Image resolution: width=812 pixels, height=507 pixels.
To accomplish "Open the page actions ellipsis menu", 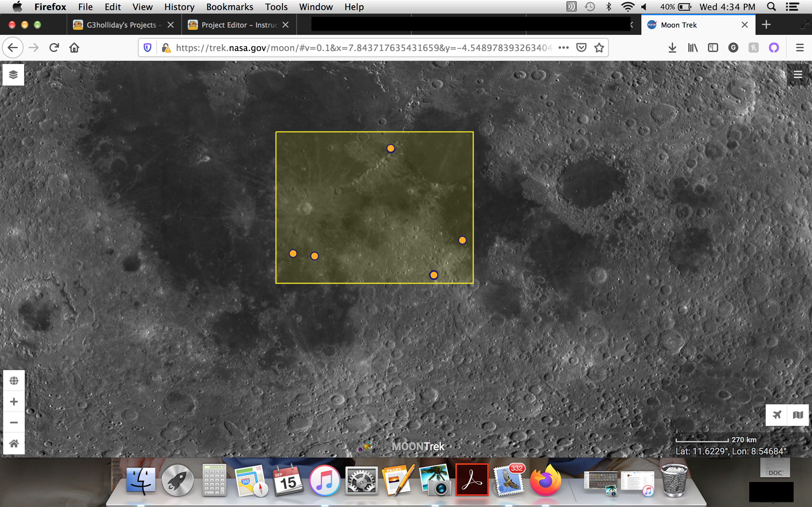I will pos(564,47).
